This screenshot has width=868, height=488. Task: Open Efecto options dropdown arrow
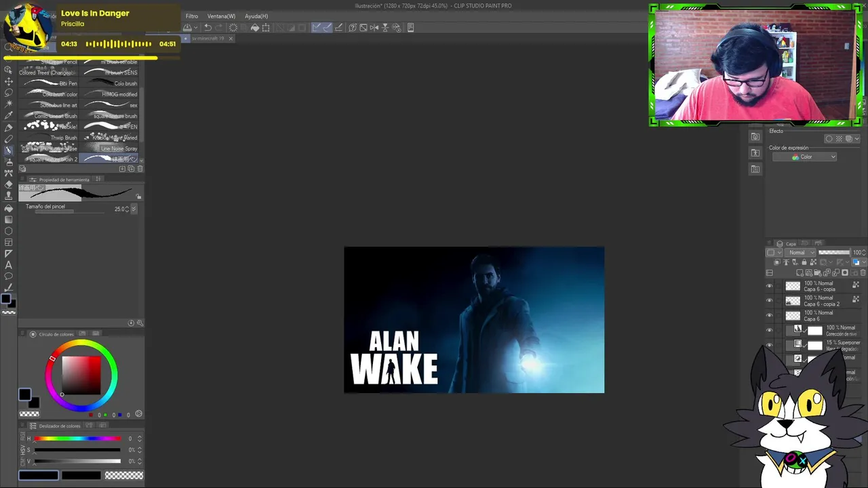click(x=857, y=139)
